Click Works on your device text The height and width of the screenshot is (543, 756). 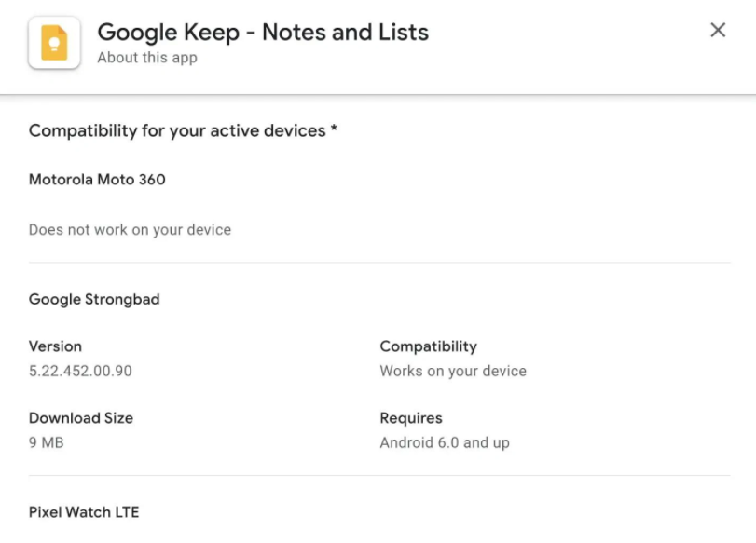click(x=453, y=371)
